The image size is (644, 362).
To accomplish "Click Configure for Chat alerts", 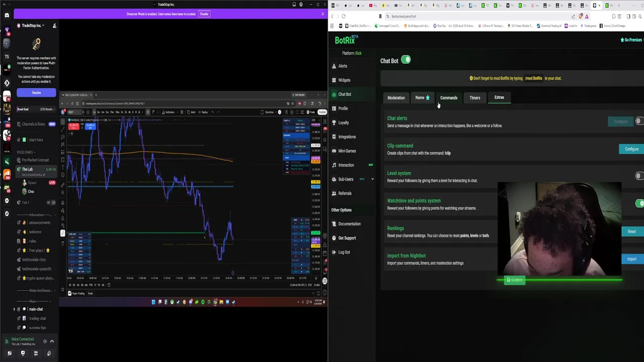I will coord(620,121).
